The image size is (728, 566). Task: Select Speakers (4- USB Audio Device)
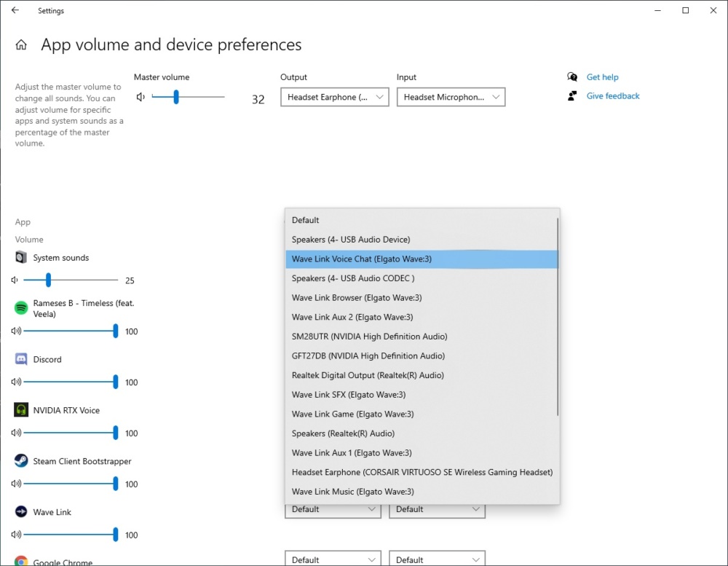pos(422,240)
